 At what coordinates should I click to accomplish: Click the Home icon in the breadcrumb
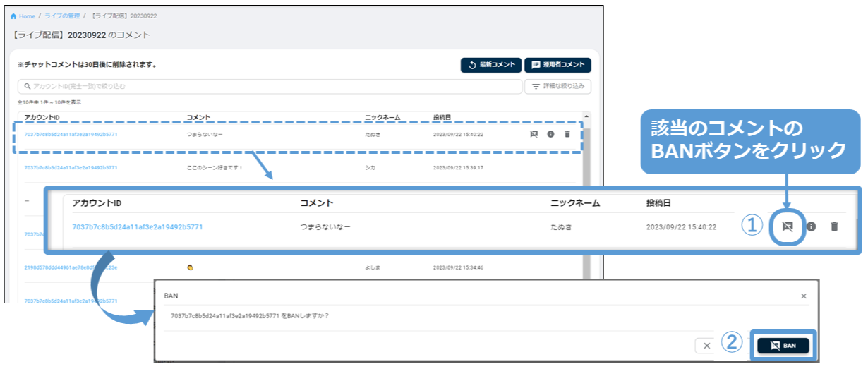click(x=13, y=16)
